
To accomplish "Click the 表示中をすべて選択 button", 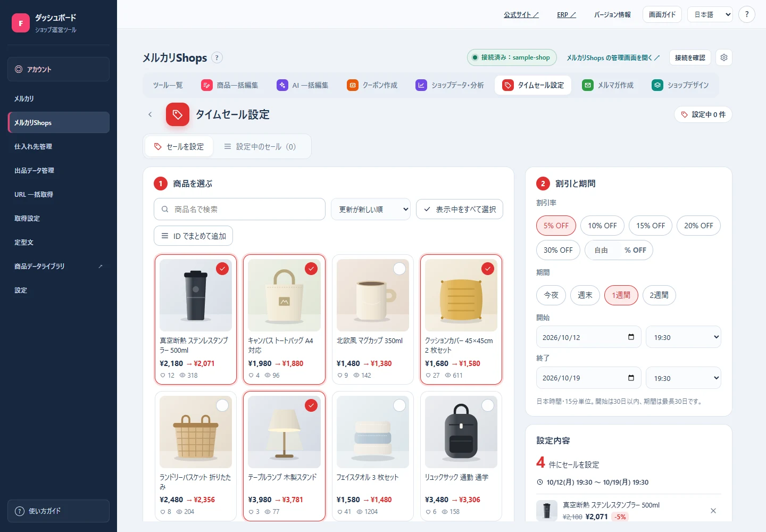I will pos(460,209).
